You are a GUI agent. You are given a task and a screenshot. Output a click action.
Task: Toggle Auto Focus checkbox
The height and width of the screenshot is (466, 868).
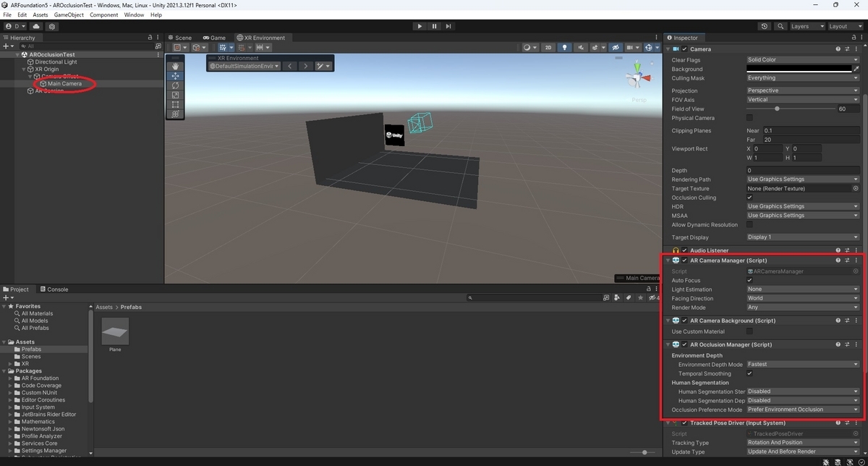[749, 280]
